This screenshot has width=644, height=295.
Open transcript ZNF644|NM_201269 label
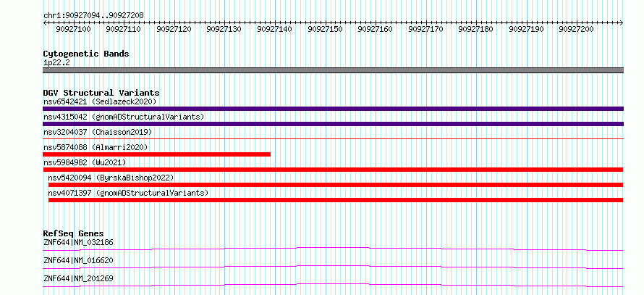pos(78,278)
